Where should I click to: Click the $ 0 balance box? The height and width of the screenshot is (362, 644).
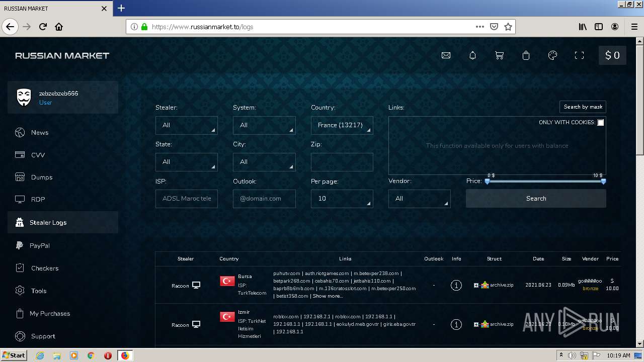(612, 55)
